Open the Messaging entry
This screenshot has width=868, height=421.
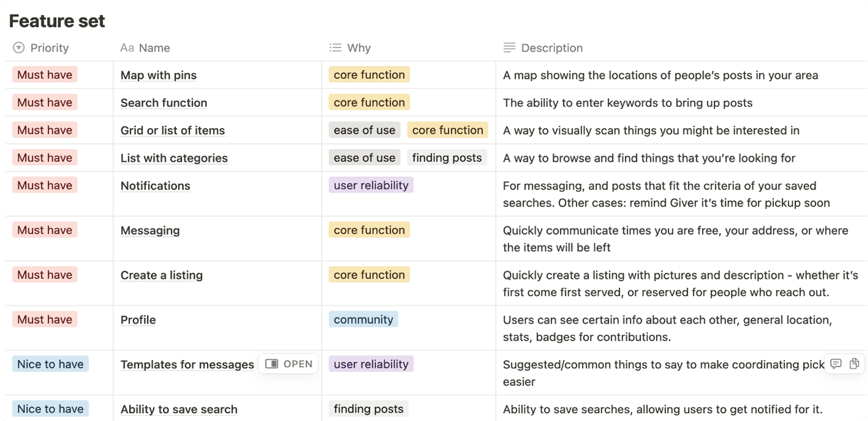click(x=150, y=231)
